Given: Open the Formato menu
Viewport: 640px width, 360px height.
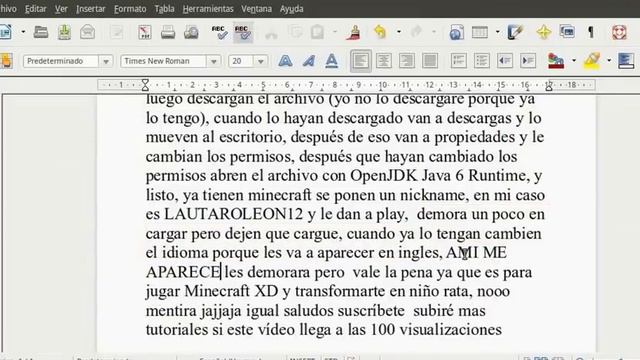Looking at the screenshot, I should click(x=130, y=9).
